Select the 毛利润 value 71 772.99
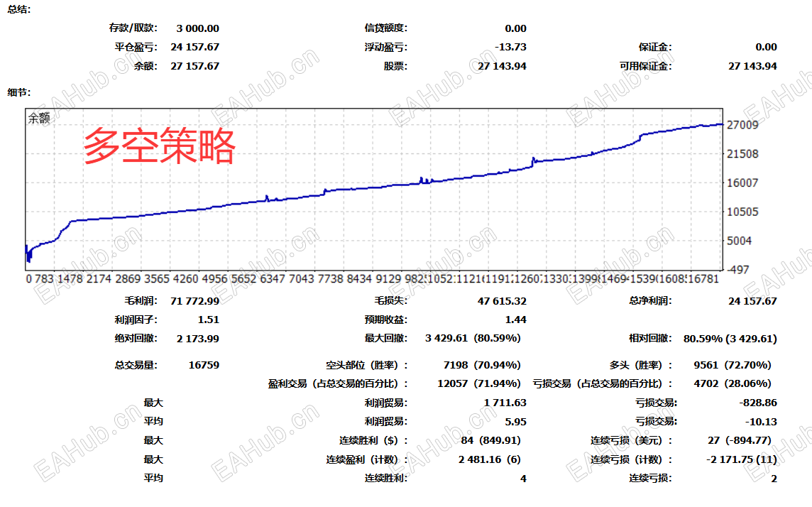Image resolution: width=812 pixels, height=507 pixels. [x=194, y=301]
